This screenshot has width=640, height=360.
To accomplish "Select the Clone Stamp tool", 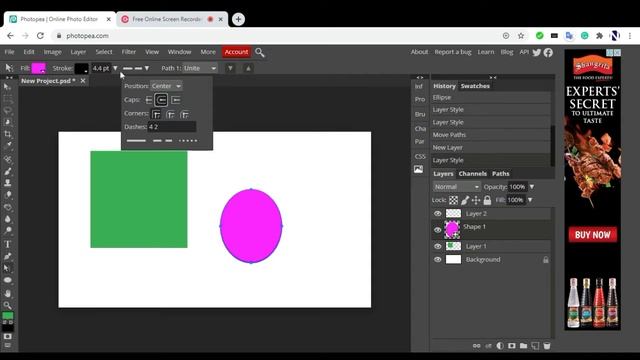I will point(7,183).
